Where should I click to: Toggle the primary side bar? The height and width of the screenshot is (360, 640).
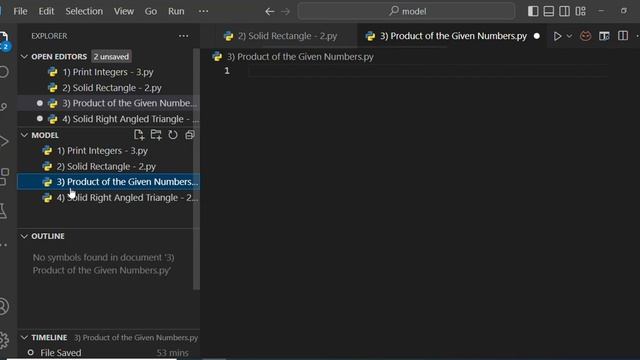(x=533, y=11)
